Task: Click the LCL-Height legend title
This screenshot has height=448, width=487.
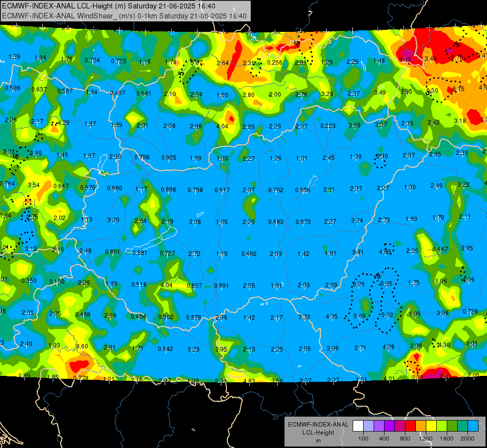Action: 318,433
